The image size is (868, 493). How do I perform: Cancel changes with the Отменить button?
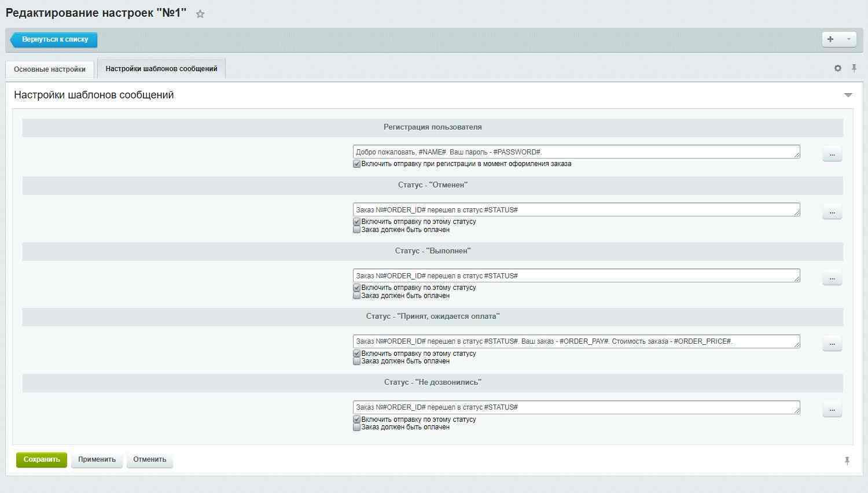pos(150,460)
